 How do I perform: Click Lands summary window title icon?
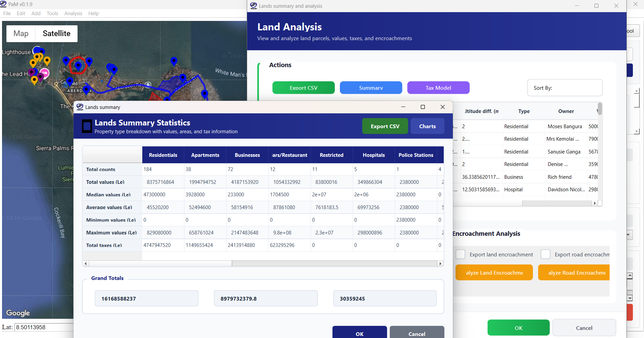pos(80,107)
